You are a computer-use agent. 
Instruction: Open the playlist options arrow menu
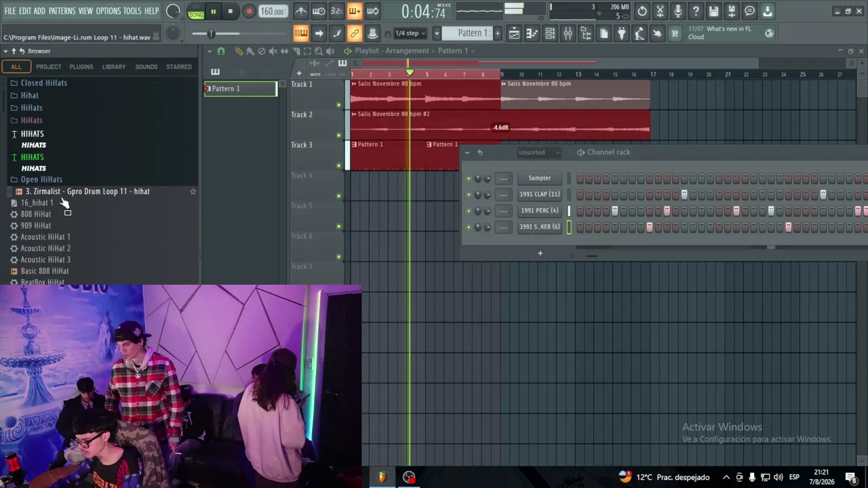(x=210, y=52)
